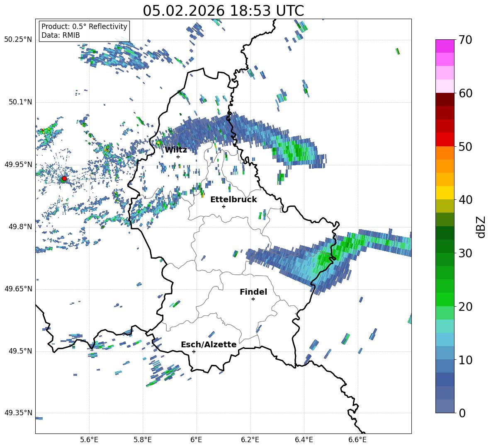Click the red radar site marker
This screenshot has height=448, width=491.
tap(64, 179)
